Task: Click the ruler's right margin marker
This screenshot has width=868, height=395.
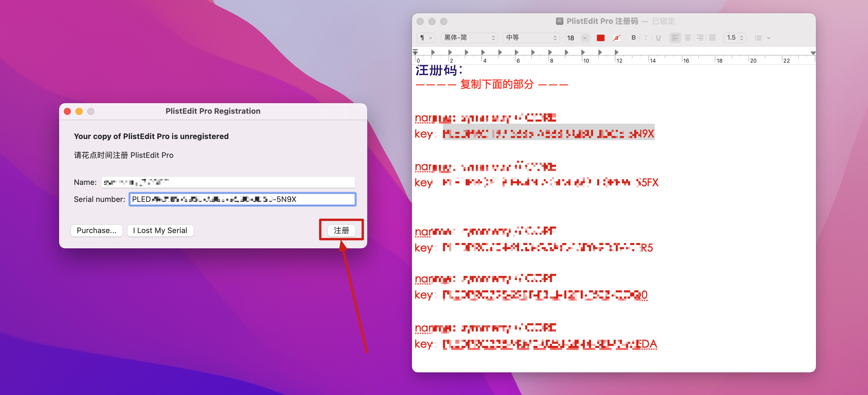Action: pos(813,53)
